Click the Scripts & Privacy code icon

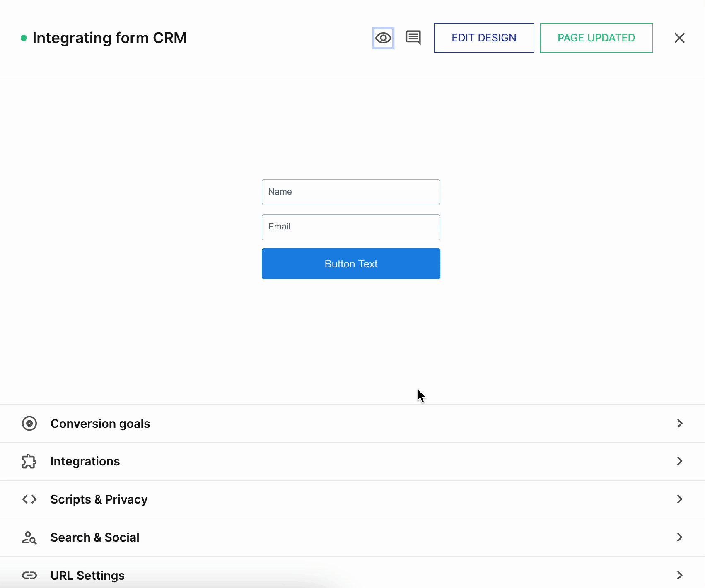(29, 499)
